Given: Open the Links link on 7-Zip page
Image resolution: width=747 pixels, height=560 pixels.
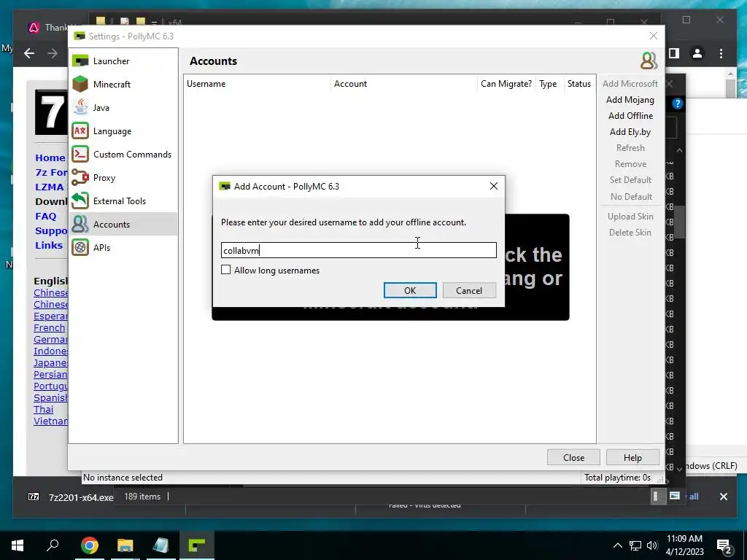Looking at the screenshot, I should point(49,245).
